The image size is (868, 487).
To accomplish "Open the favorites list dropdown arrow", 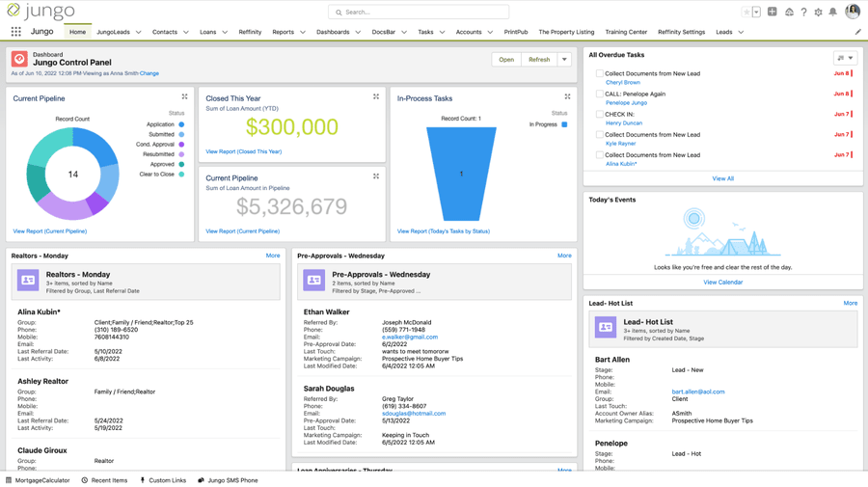I will pyautogui.click(x=756, y=12).
